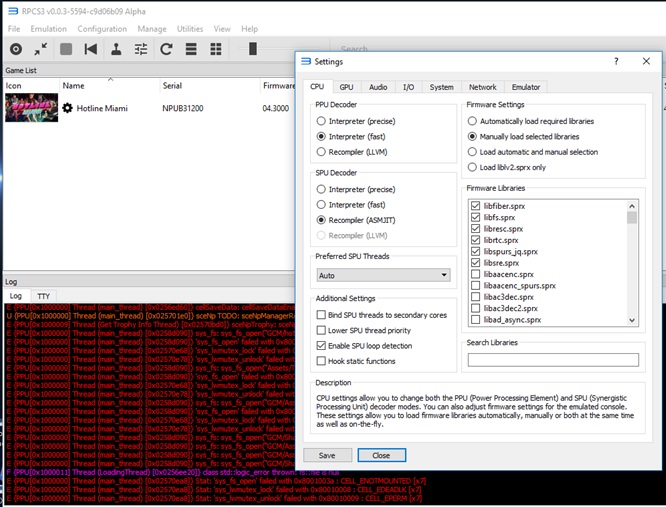Open pad settings via joystick icon
Image resolution: width=666 pixels, height=507 pixels.
click(116, 49)
